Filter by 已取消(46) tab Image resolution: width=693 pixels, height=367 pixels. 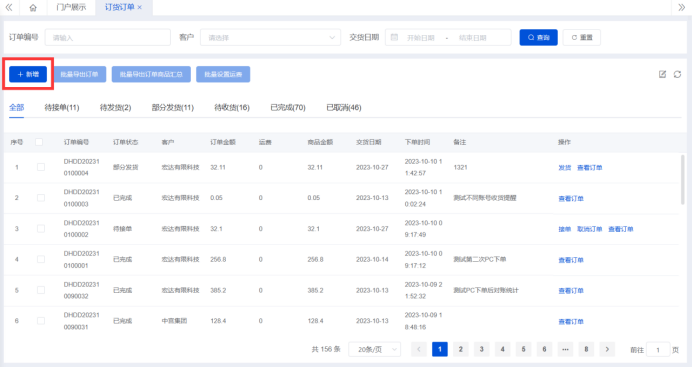344,107
